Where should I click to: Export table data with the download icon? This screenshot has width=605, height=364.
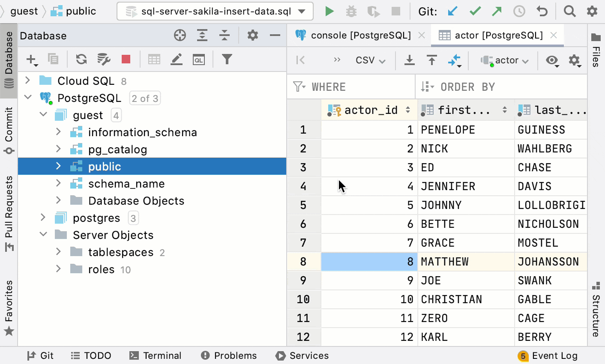coord(410,60)
